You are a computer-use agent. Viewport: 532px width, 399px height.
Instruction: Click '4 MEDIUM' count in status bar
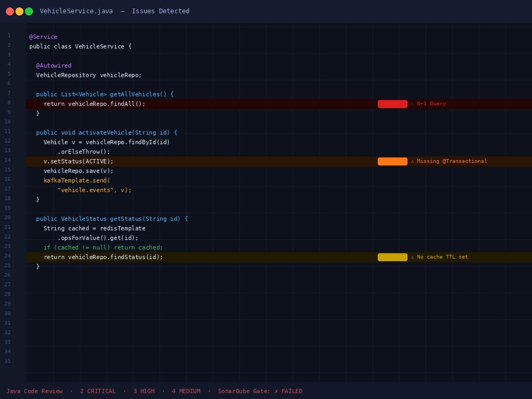pos(186,391)
